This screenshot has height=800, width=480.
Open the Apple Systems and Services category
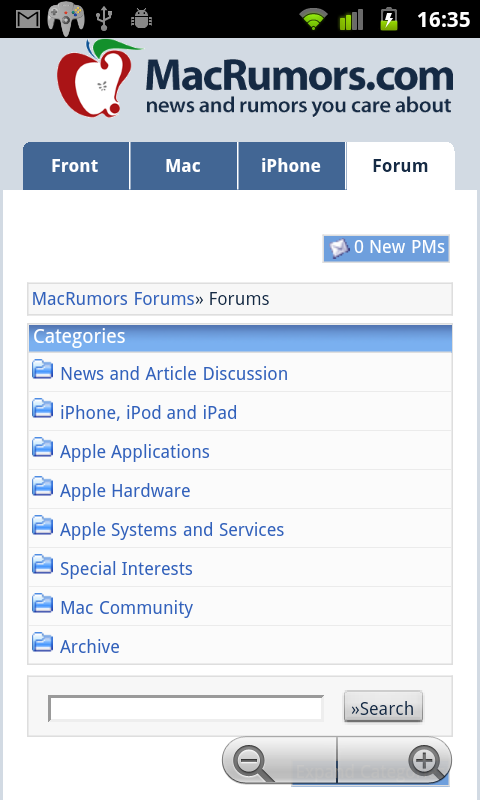click(x=172, y=530)
